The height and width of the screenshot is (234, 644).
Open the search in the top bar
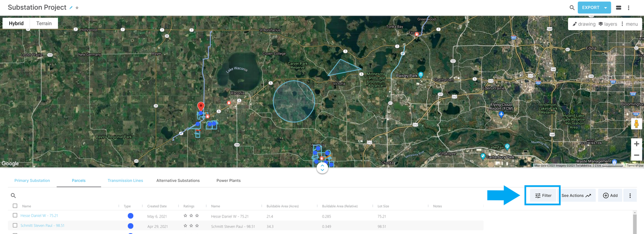click(x=572, y=8)
